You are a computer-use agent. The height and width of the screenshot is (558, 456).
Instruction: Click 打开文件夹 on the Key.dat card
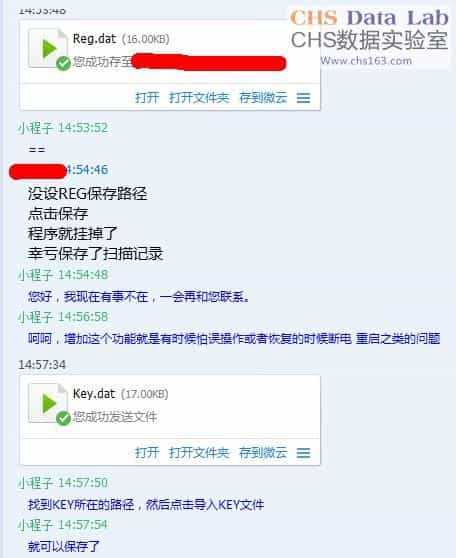(x=199, y=453)
